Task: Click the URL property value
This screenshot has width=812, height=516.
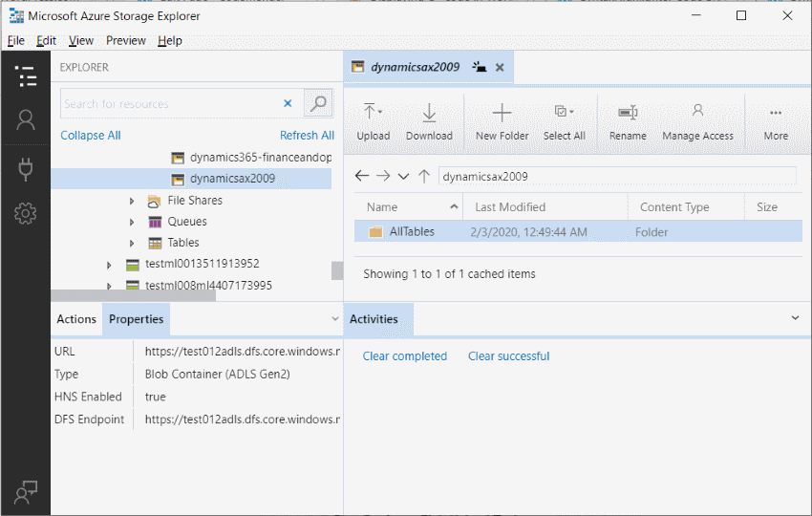Action: 243,352
